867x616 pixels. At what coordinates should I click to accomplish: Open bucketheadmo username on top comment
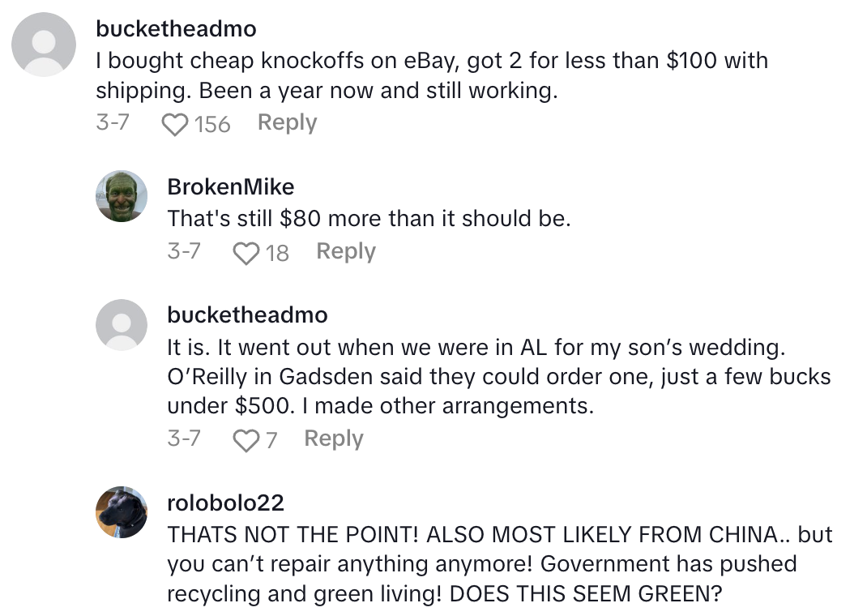tap(176, 29)
